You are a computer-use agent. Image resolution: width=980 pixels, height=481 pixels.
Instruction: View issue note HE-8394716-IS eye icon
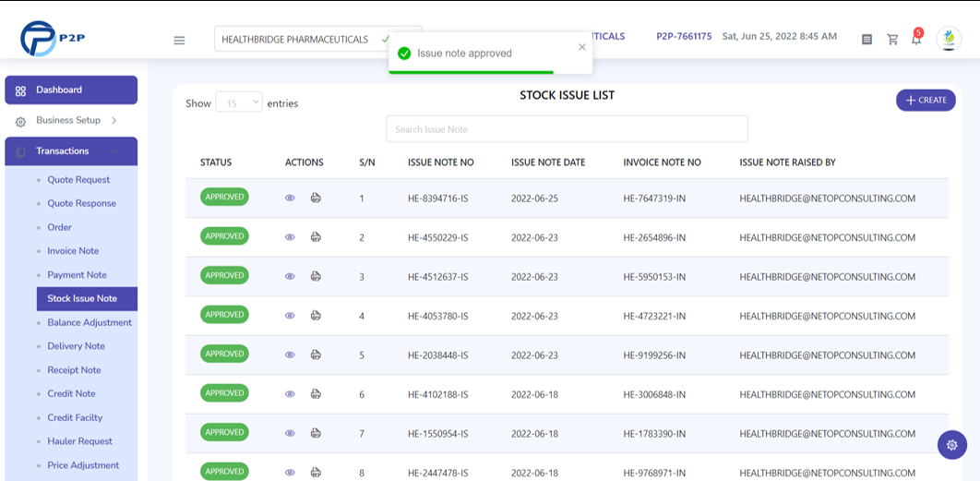[290, 198]
